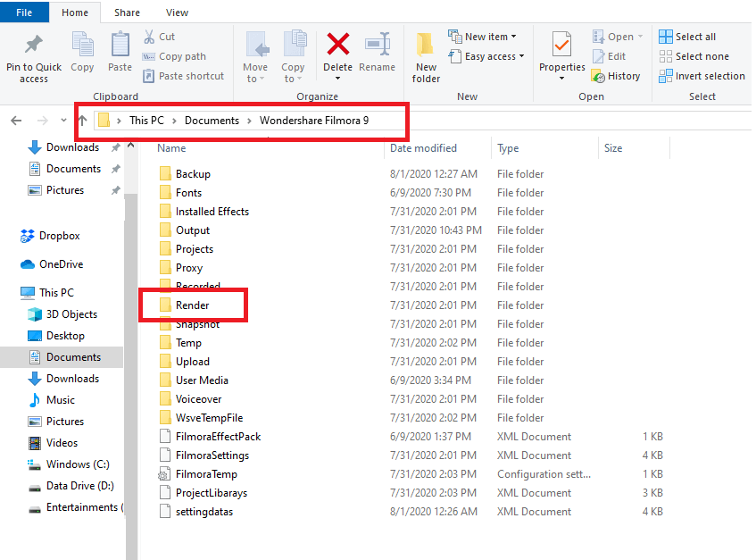Image resolution: width=756 pixels, height=560 pixels.
Task: Open the Render folder icon
Action: tap(165, 305)
